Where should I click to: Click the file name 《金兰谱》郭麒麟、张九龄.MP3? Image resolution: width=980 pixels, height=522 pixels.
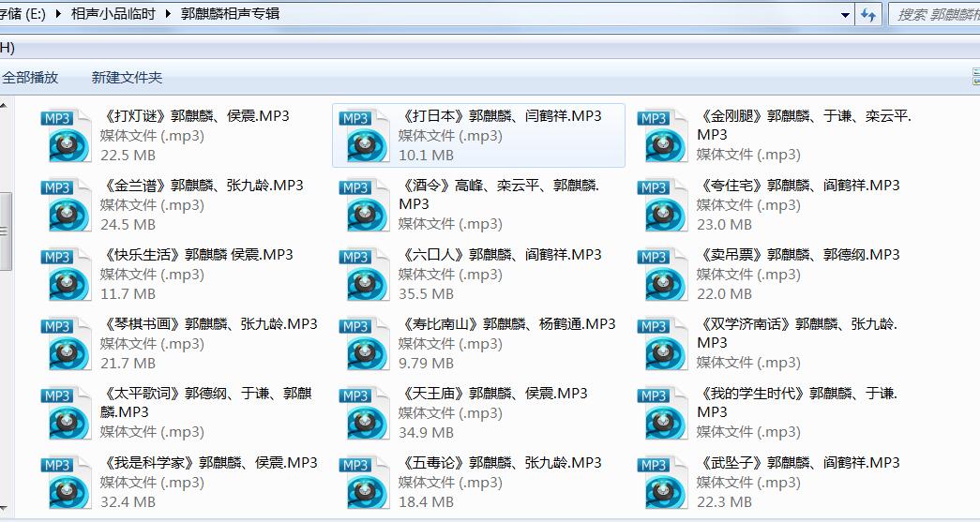[x=202, y=185]
